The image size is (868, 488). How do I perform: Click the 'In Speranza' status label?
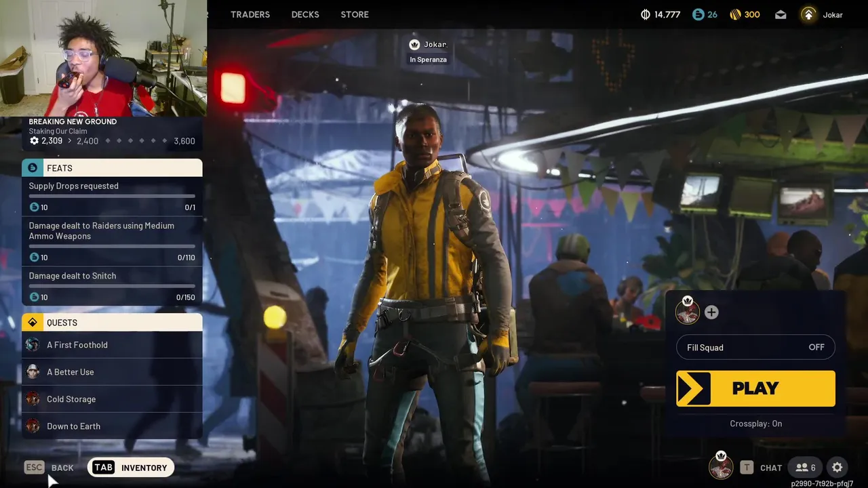click(428, 60)
